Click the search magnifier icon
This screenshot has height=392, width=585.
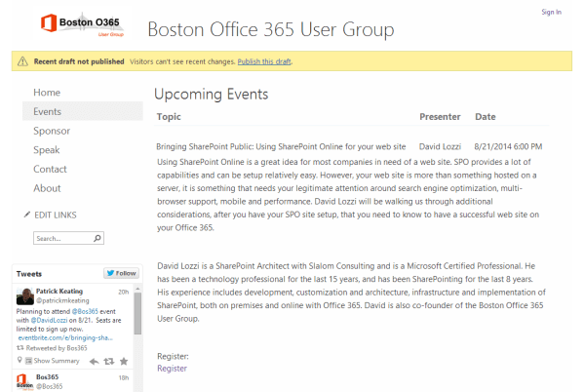(x=97, y=238)
